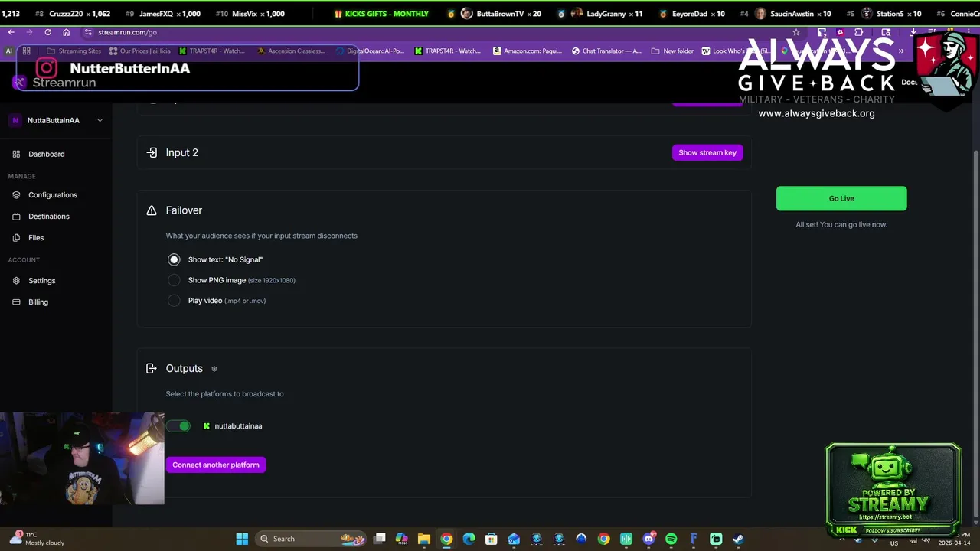
Task: Click Connect another platform button
Action: [x=216, y=465]
